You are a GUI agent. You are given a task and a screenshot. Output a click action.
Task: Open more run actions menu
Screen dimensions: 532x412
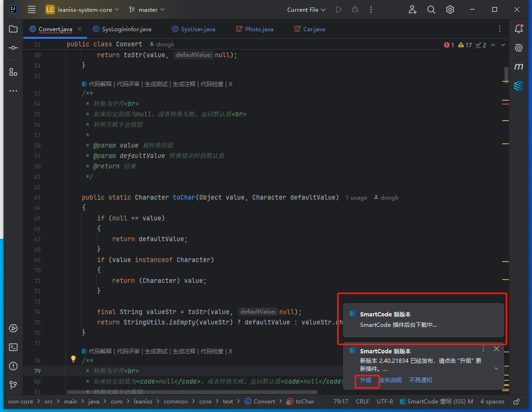371,9
